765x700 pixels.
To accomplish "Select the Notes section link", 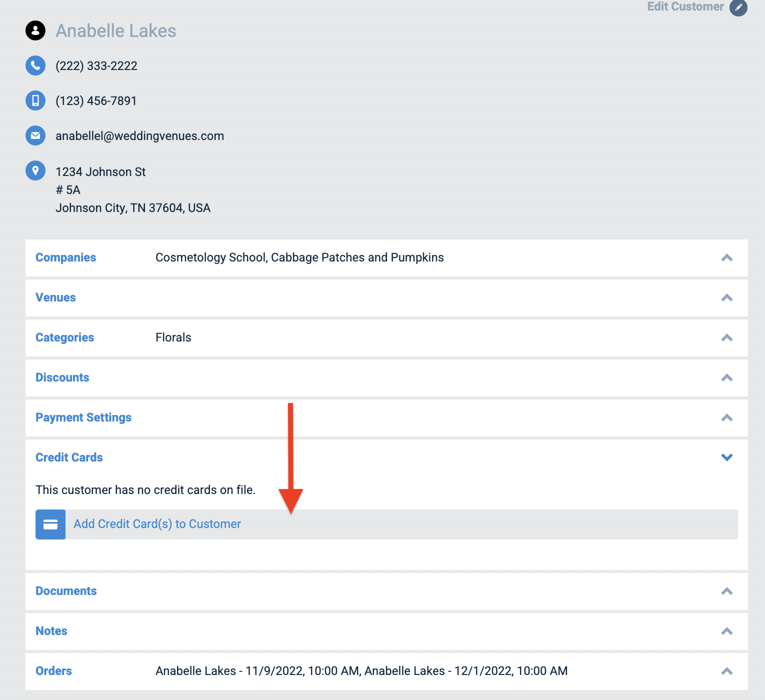I will 51,631.
